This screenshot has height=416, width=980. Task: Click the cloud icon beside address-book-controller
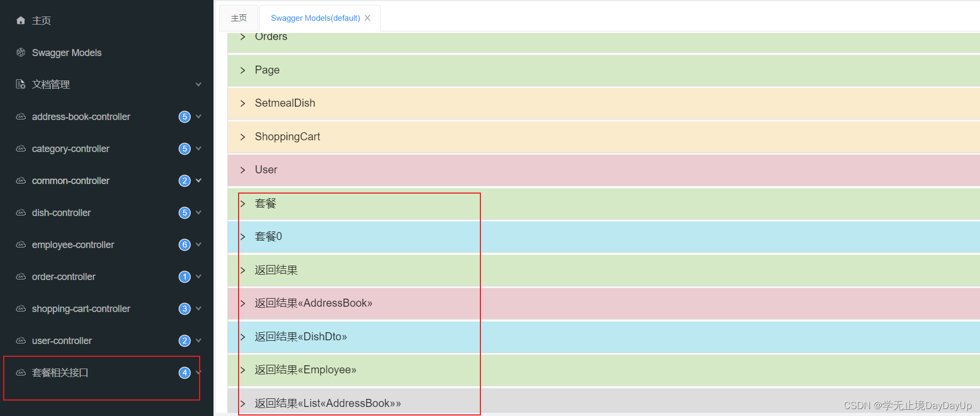click(21, 116)
